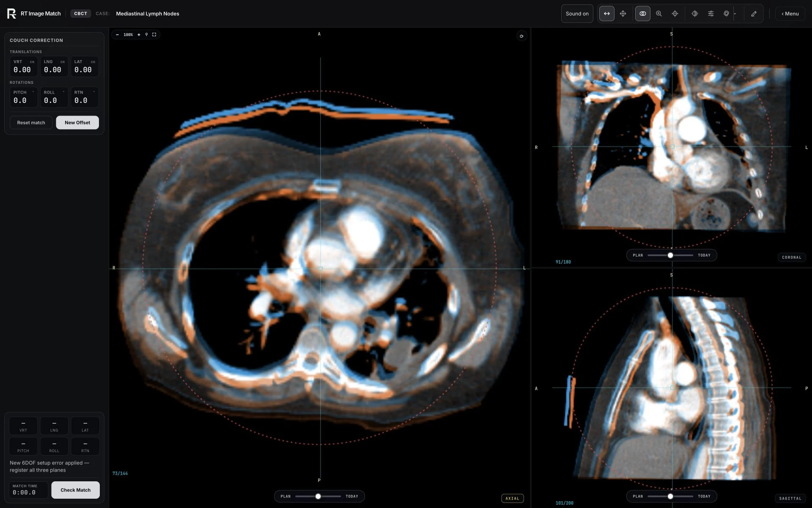Click the coronal slice counter 91/180
The width and height of the screenshot is (812, 508).
click(x=563, y=262)
